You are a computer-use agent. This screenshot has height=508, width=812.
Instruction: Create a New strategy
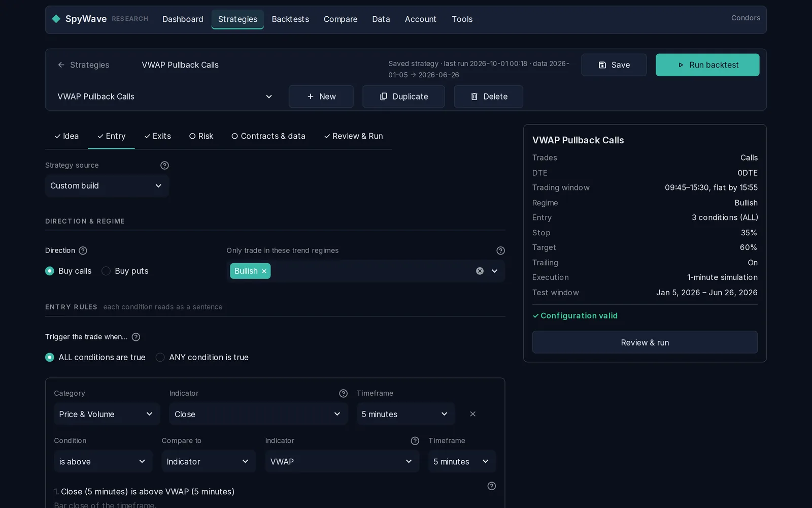321,97
